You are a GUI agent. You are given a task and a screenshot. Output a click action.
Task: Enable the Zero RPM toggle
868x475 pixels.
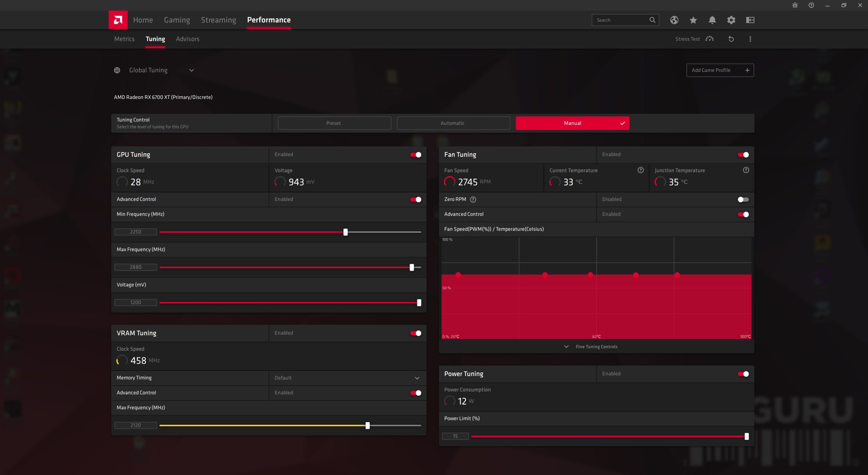coord(743,199)
